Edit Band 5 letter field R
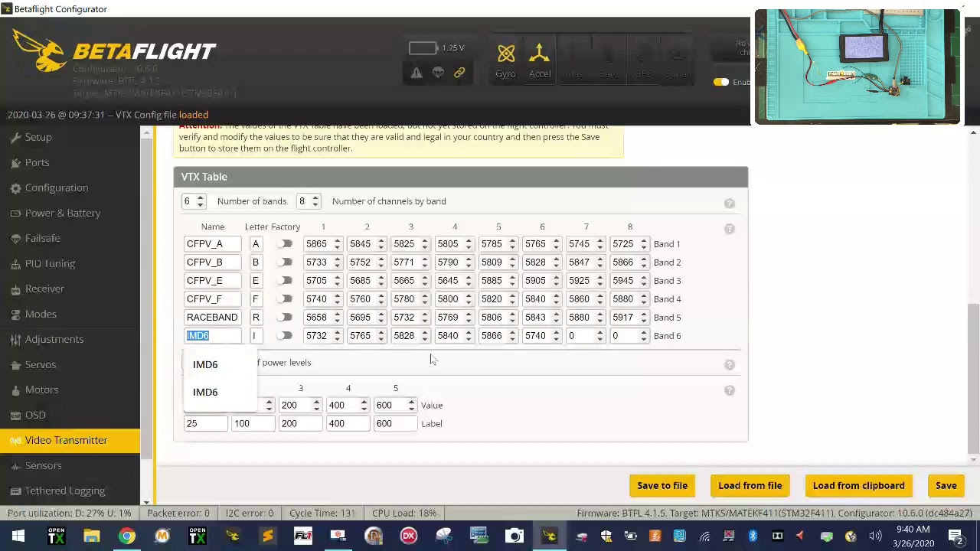The image size is (980, 551). [256, 318]
